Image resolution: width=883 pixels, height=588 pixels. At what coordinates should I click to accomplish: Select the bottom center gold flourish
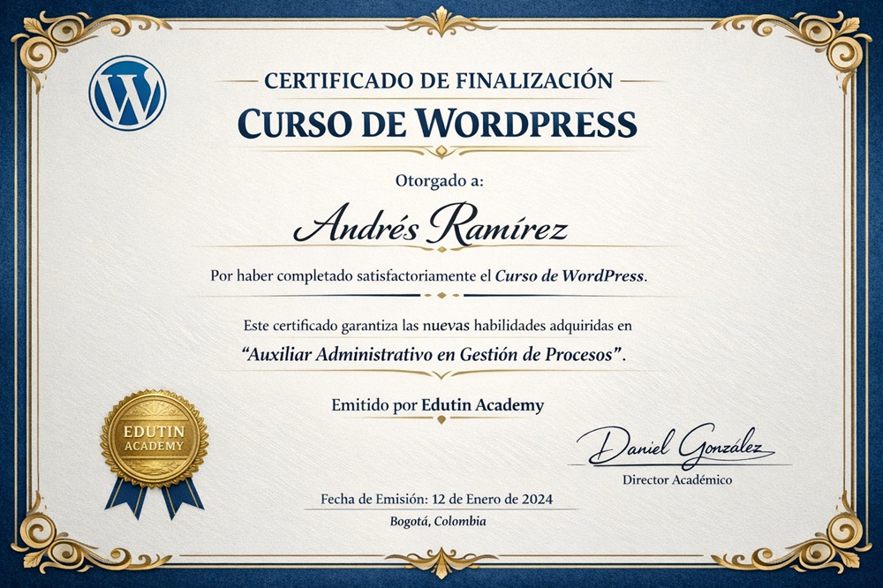pyautogui.click(x=441, y=563)
